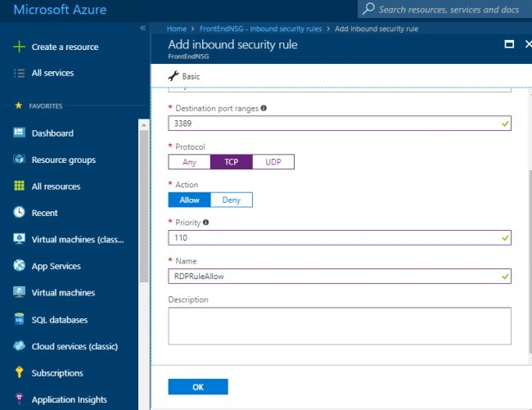The width and height of the screenshot is (532, 410).
Task: Open SQL databases in the sidebar
Action: point(60,320)
